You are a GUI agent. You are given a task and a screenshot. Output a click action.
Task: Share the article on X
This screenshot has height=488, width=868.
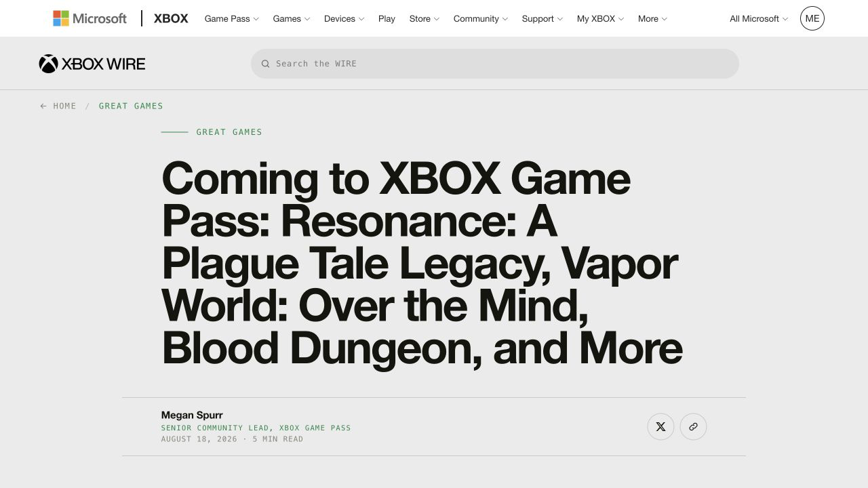[660, 427]
